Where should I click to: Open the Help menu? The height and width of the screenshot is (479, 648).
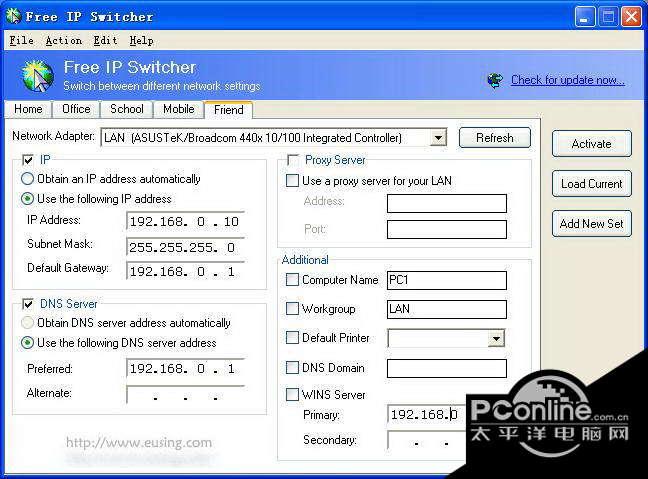[141, 41]
